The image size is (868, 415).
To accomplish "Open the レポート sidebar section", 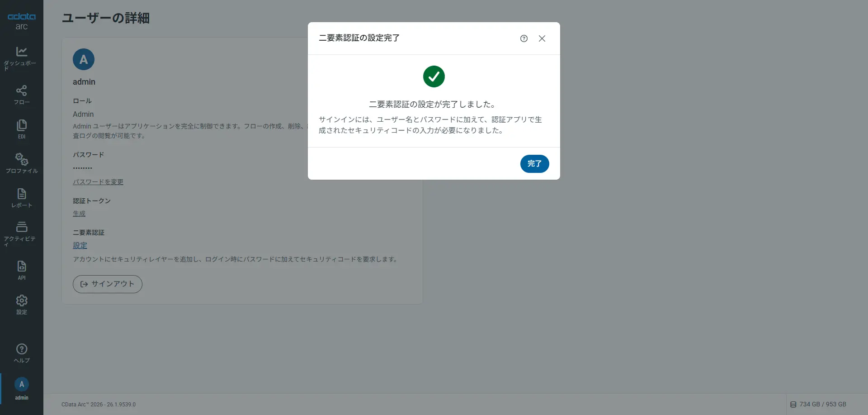I will pos(22,198).
